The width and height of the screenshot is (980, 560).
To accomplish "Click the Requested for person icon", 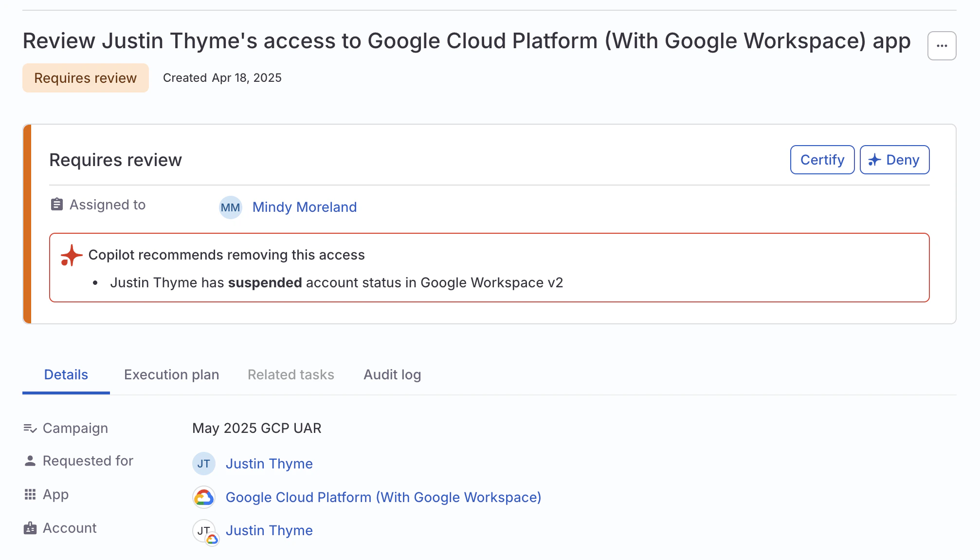I will click(x=30, y=461).
